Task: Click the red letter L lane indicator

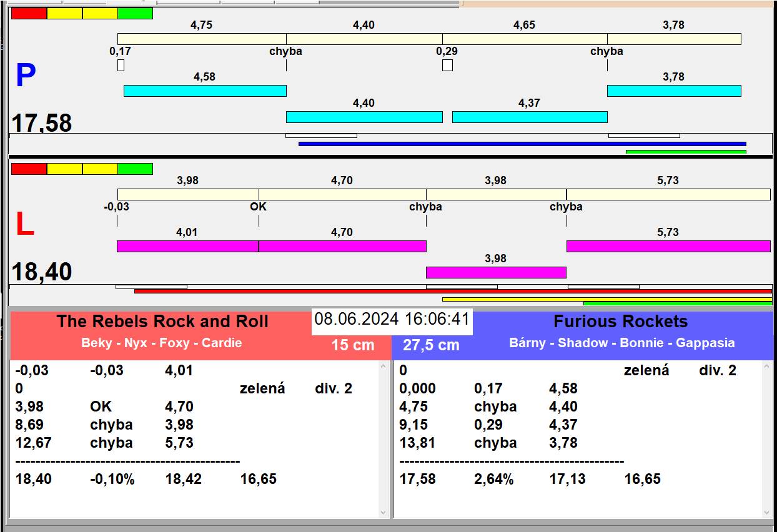Action: tap(24, 225)
